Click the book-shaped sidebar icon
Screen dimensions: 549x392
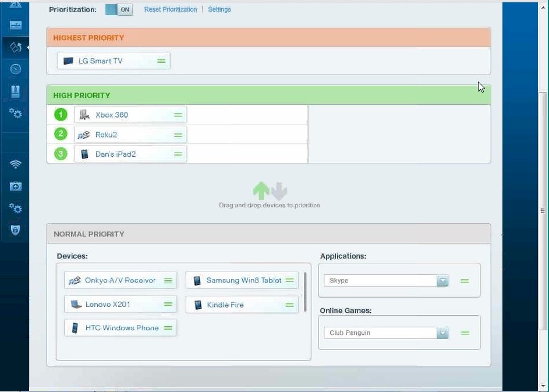click(x=15, y=91)
